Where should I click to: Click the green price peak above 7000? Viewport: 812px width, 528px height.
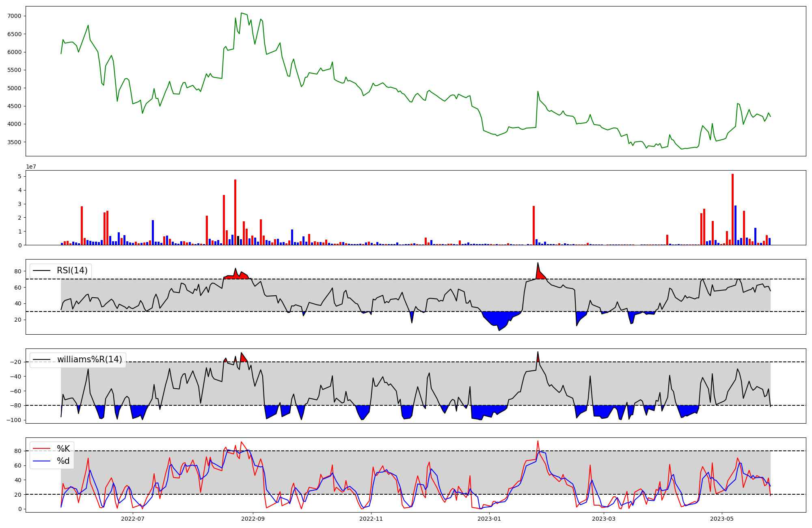(x=242, y=13)
